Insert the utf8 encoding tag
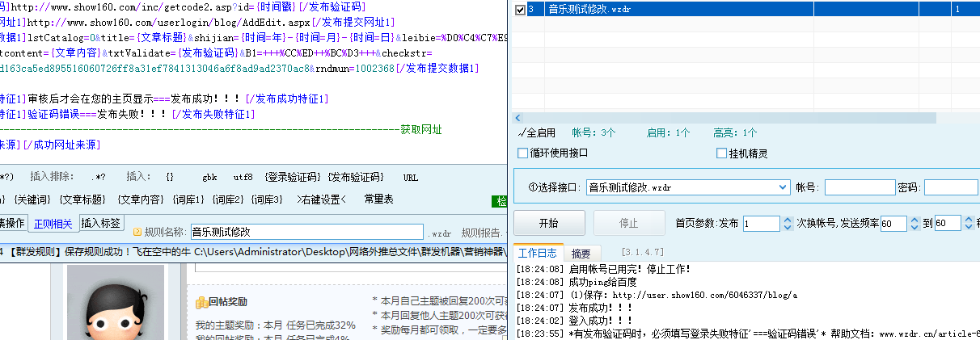The image size is (980, 340). 243,177
